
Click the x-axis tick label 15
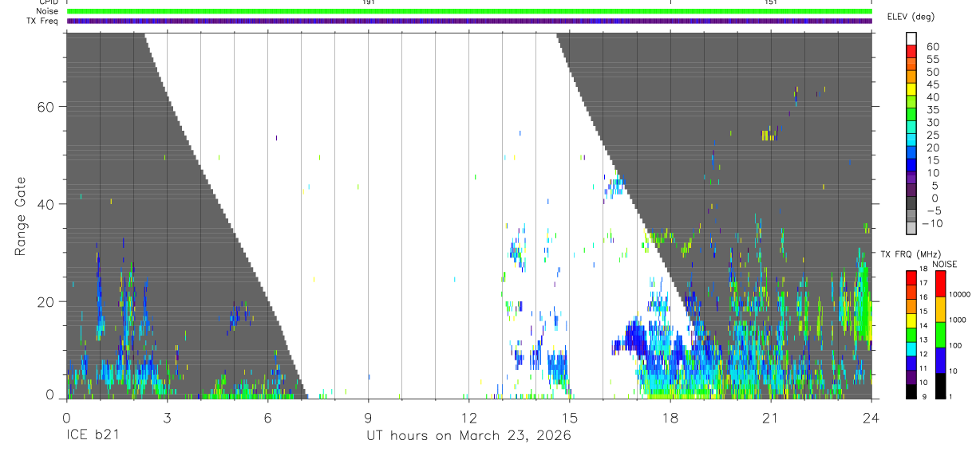569,418
